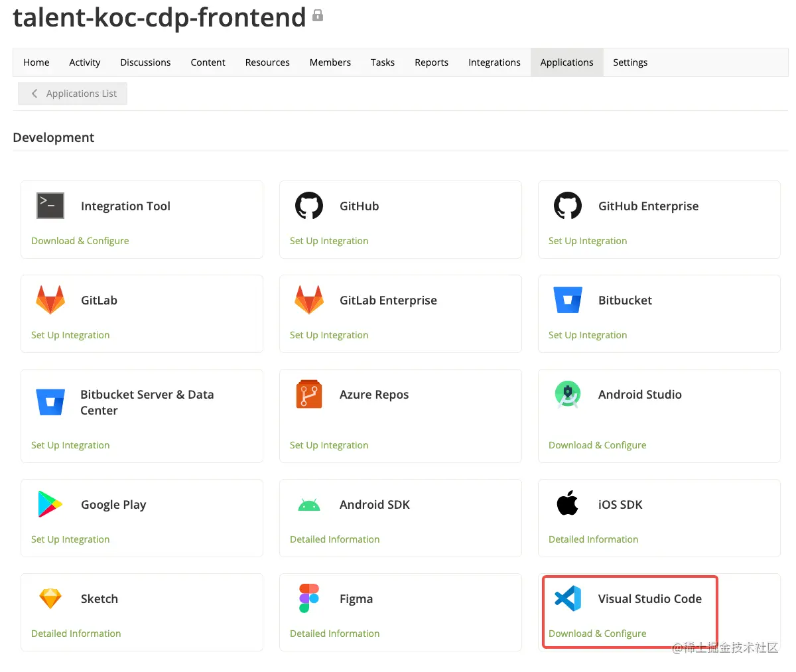
Task: Click Download & Configure under Visual Studio Code
Action: [597, 634]
